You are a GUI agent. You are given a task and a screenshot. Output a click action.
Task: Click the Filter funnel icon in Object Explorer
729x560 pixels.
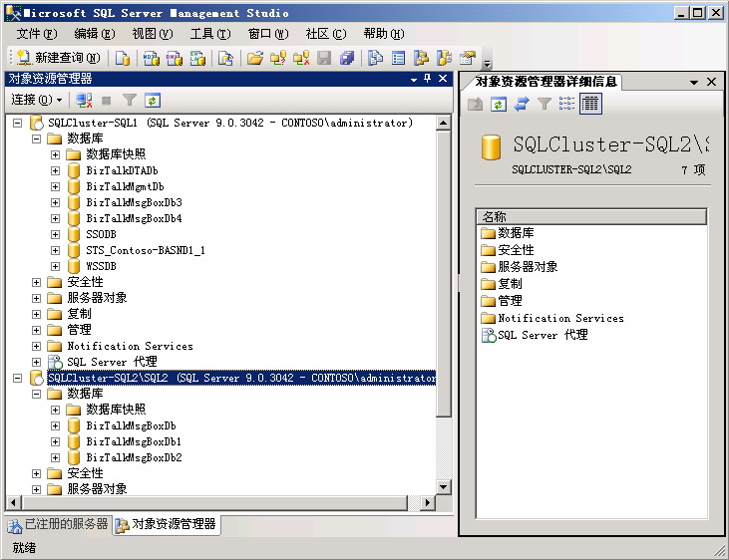130,100
